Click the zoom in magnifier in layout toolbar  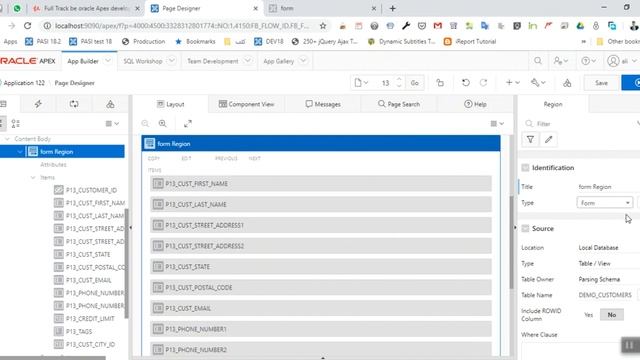(x=162, y=123)
